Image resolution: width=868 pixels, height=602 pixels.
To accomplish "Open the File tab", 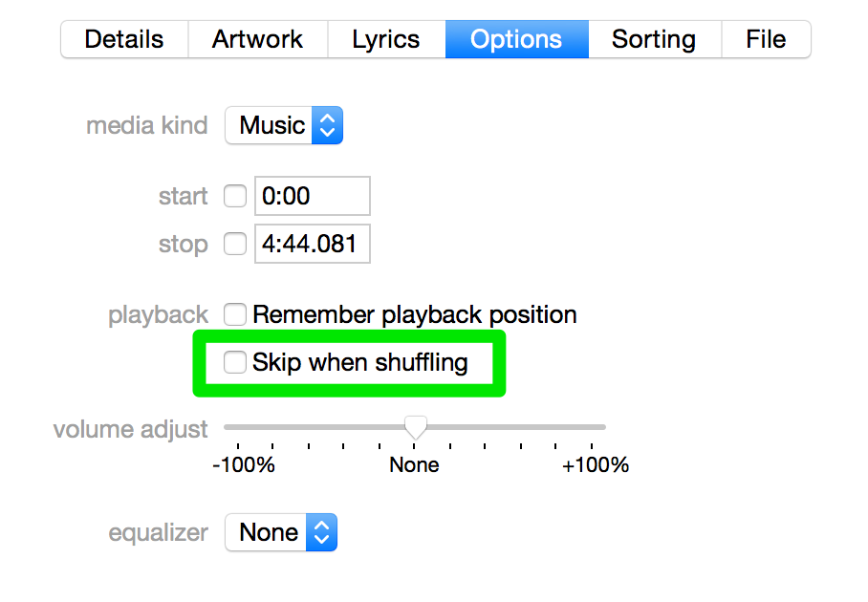I will tap(766, 40).
